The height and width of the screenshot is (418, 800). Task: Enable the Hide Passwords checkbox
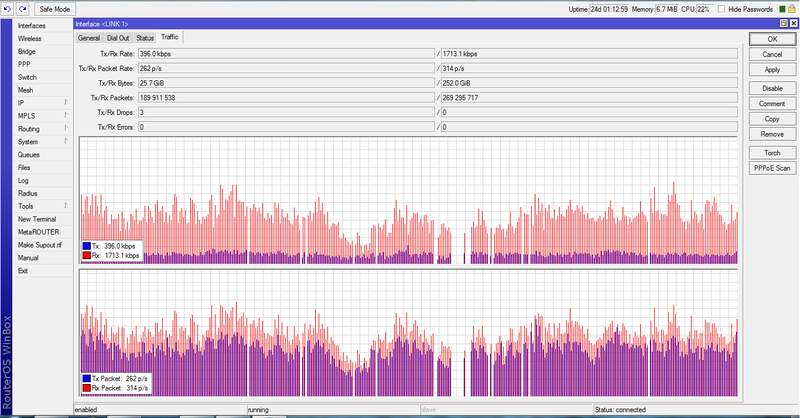[721, 9]
